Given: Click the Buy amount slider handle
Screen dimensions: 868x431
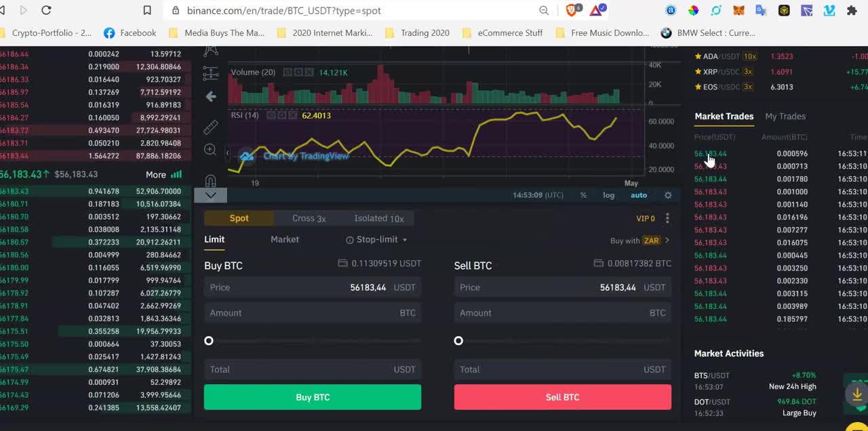Looking at the screenshot, I should click(209, 341).
